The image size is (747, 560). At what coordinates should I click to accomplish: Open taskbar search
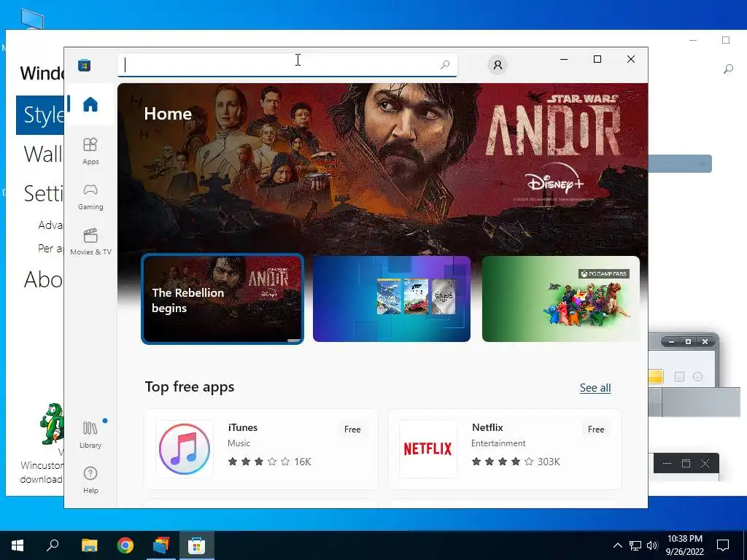coord(53,545)
